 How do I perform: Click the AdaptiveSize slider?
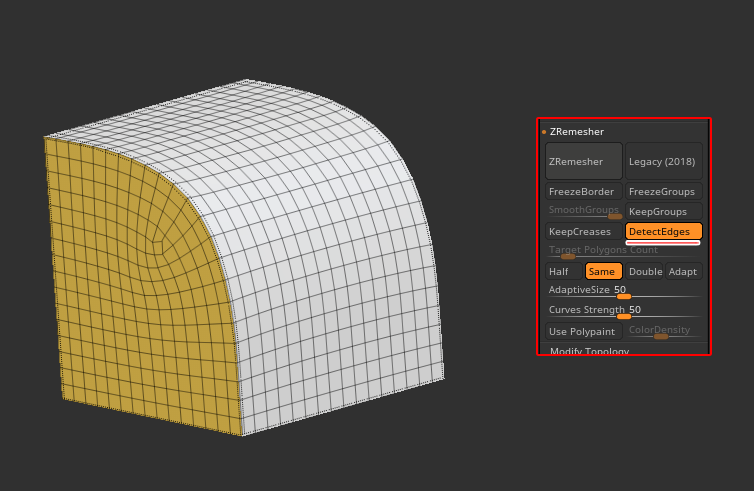(624, 296)
